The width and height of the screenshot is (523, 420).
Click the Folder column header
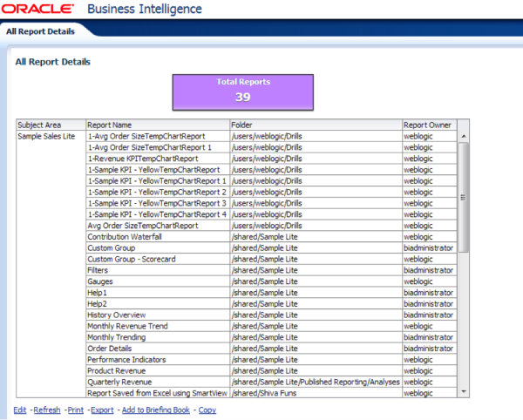click(x=241, y=125)
